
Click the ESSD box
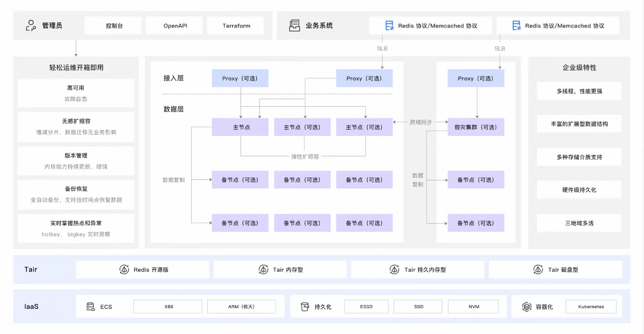point(366,306)
